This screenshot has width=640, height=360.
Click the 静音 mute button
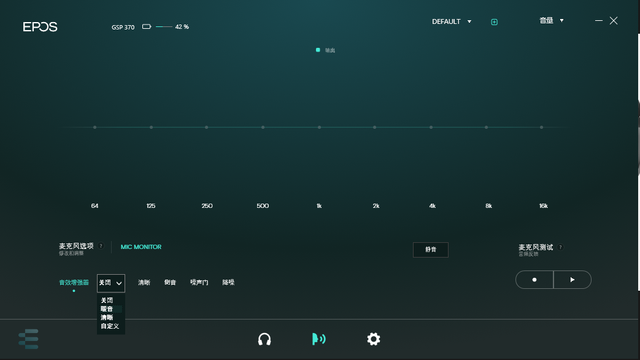pos(431,250)
